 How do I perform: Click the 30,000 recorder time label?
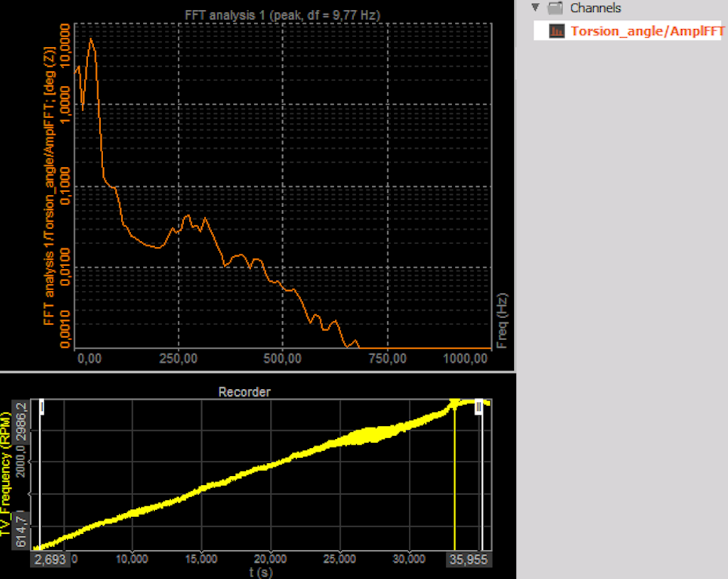[409, 559]
